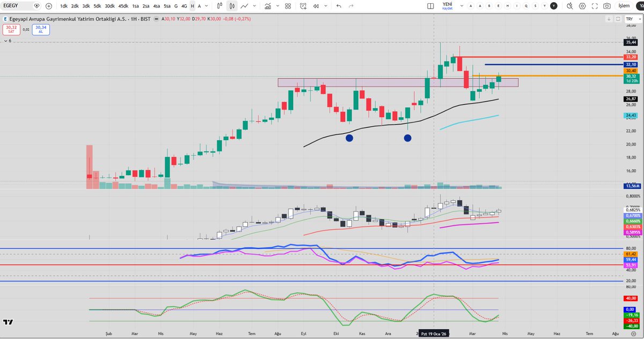
Task: Redo the chart action
Action: 351,6
